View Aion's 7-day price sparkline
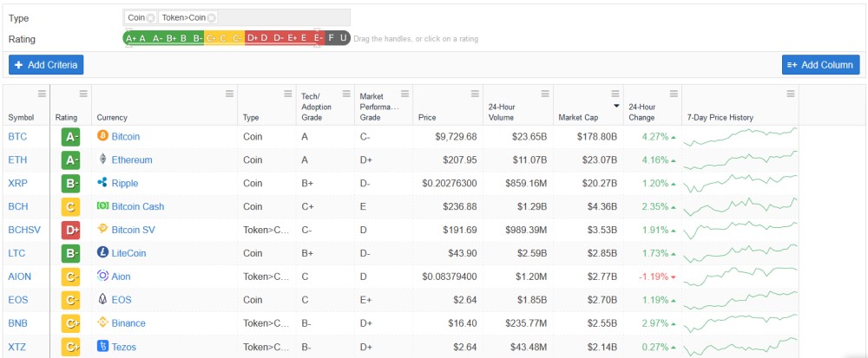The image size is (868, 358). click(x=740, y=277)
